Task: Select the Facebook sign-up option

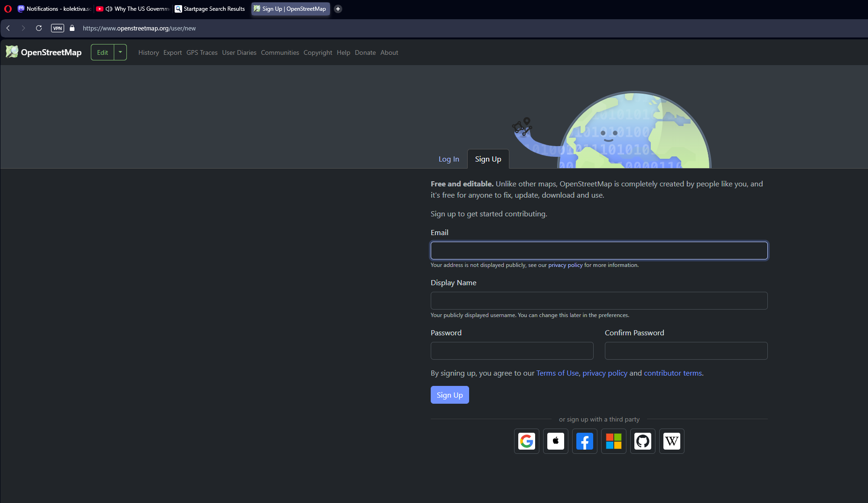Action: pyautogui.click(x=584, y=441)
